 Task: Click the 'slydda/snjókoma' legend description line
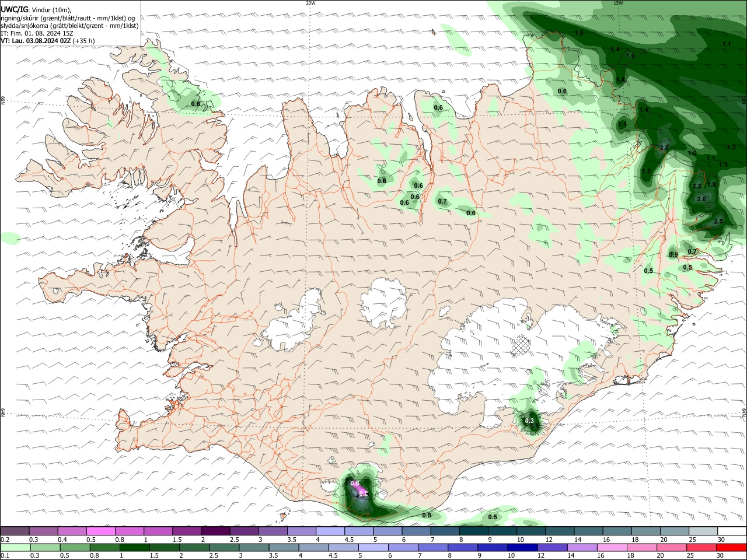(x=69, y=26)
